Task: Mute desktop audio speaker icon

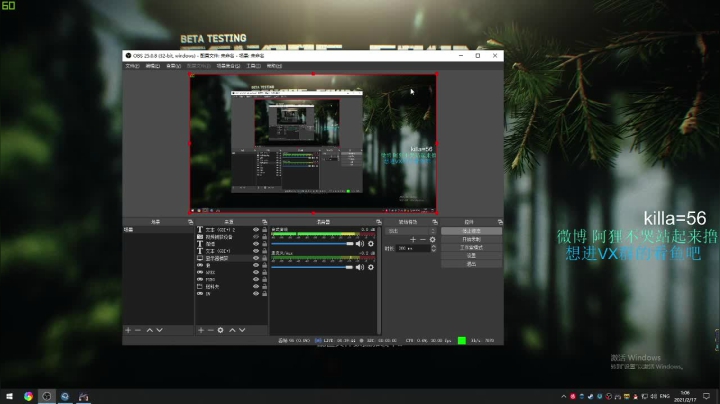Action: tap(360, 244)
